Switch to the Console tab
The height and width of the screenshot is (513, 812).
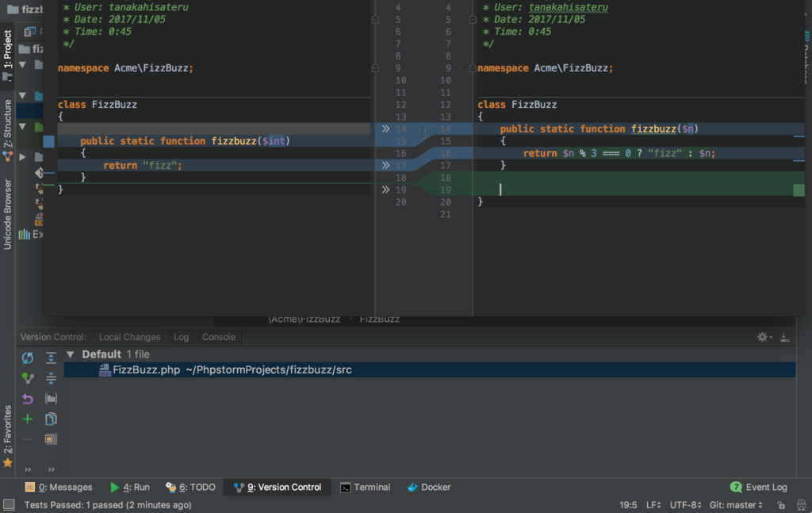tap(219, 337)
